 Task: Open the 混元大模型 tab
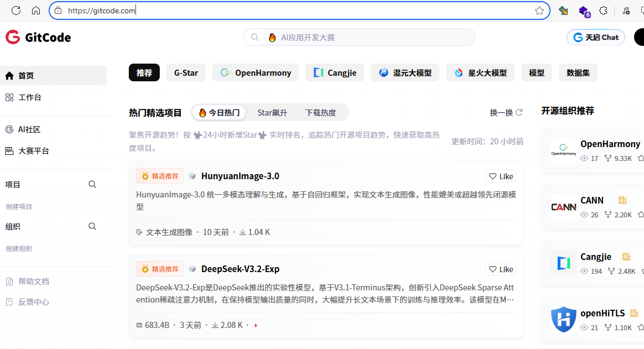405,73
